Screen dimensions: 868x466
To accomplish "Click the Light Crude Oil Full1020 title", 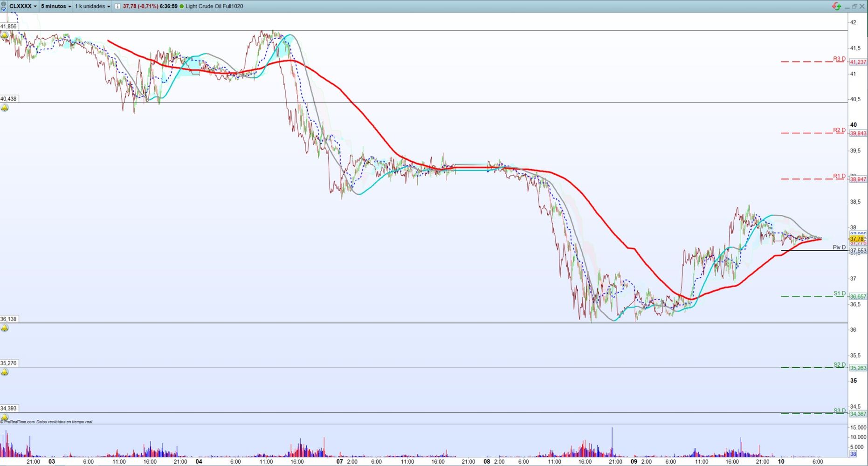I will (214, 6).
